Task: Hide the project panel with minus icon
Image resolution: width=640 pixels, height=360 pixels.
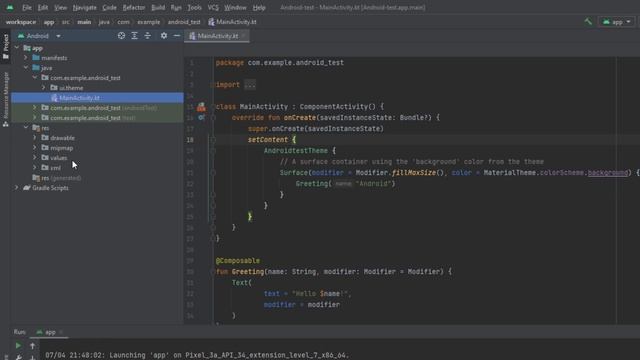Action: (x=177, y=36)
